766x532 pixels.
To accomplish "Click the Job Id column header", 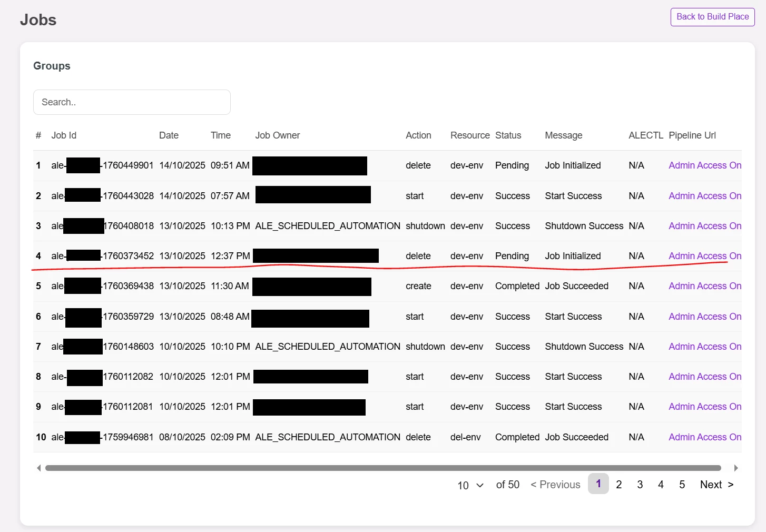I will tap(64, 135).
